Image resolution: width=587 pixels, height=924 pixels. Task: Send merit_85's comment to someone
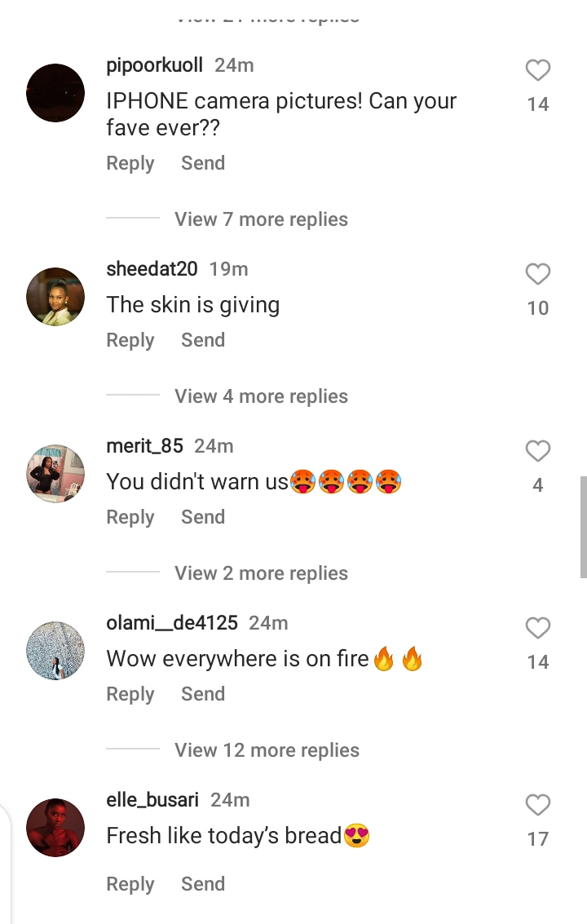tap(203, 517)
